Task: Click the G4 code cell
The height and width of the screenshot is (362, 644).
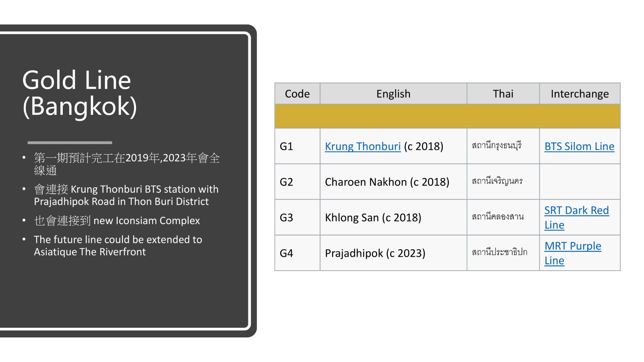Action: 287,253
